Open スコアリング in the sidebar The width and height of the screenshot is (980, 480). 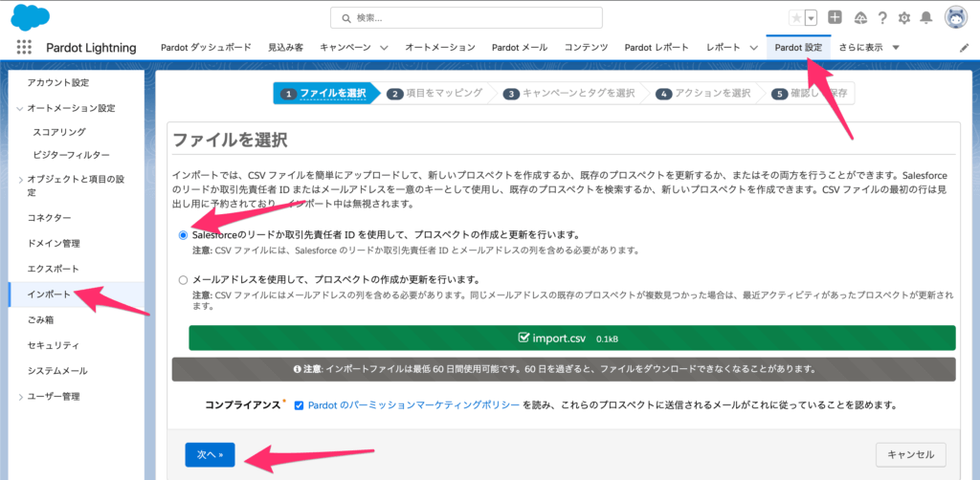pyautogui.click(x=59, y=132)
